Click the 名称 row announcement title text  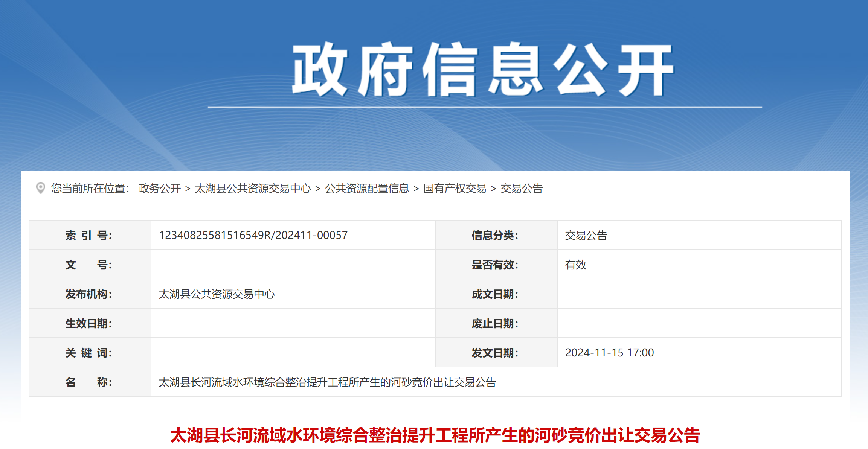[327, 382]
